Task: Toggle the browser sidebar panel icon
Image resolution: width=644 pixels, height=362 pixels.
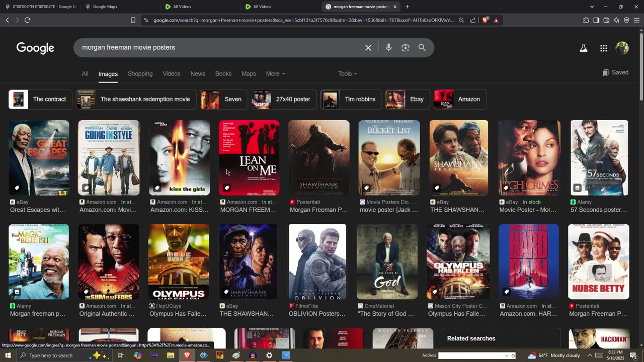Action: [x=596, y=20]
